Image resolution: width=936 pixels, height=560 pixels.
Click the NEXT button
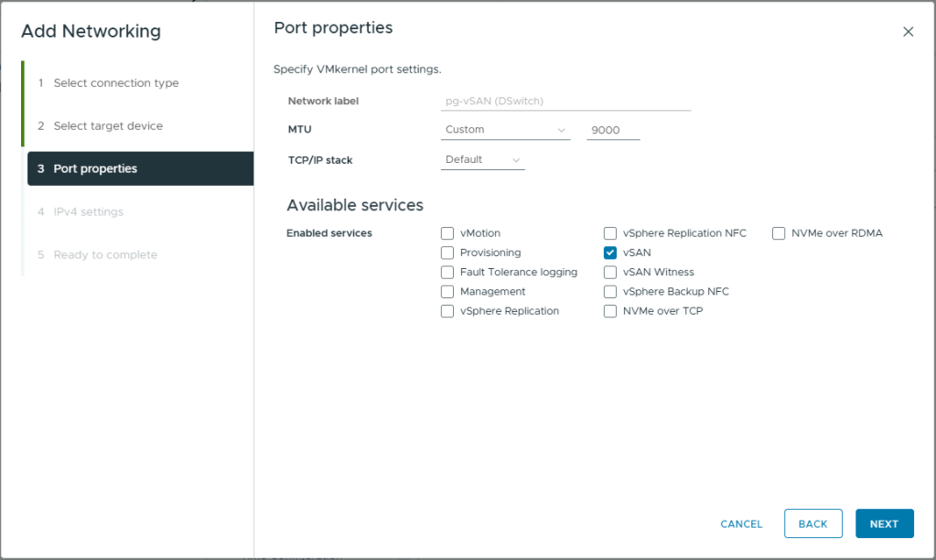884,523
